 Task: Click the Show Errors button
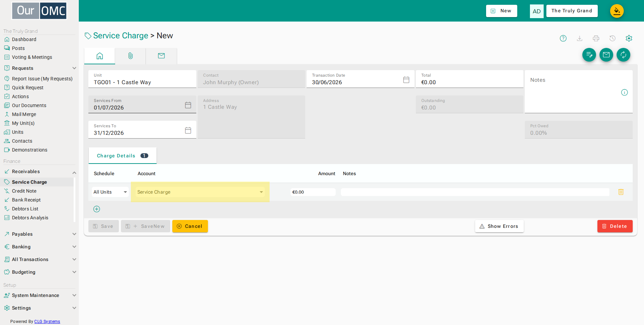click(x=499, y=226)
